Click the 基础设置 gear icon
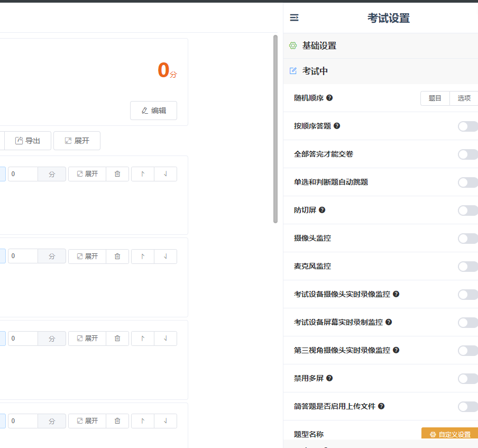Image resolution: width=478 pixels, height=448 pixels. coord(293,45)
